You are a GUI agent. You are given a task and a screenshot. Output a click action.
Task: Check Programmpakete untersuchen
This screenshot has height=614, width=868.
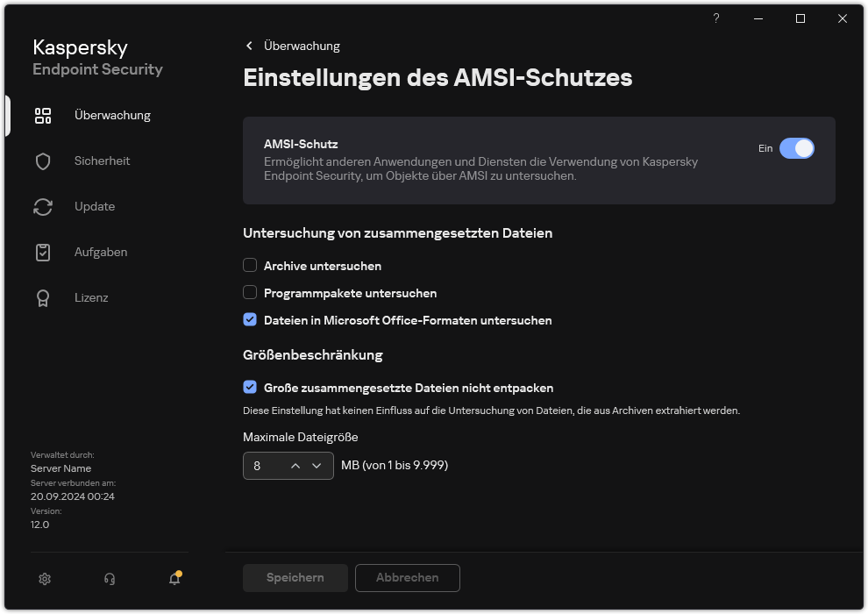point(250,292)
